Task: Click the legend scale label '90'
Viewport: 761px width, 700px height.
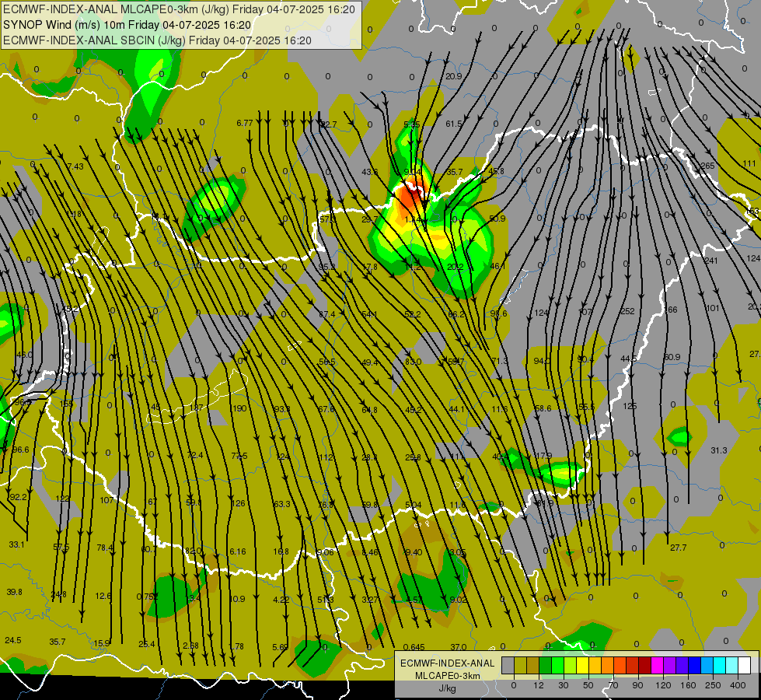Action: 637,685
